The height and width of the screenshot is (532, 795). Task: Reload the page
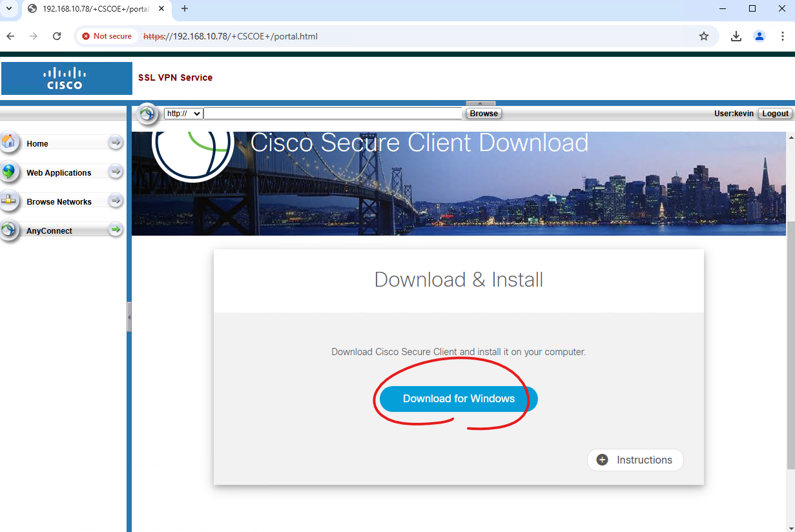point(57,36)
